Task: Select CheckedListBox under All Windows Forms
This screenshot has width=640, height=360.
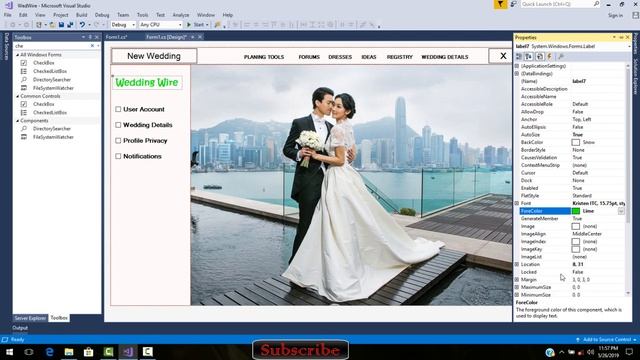Action: pyautogui.click(x=50, y=71)
